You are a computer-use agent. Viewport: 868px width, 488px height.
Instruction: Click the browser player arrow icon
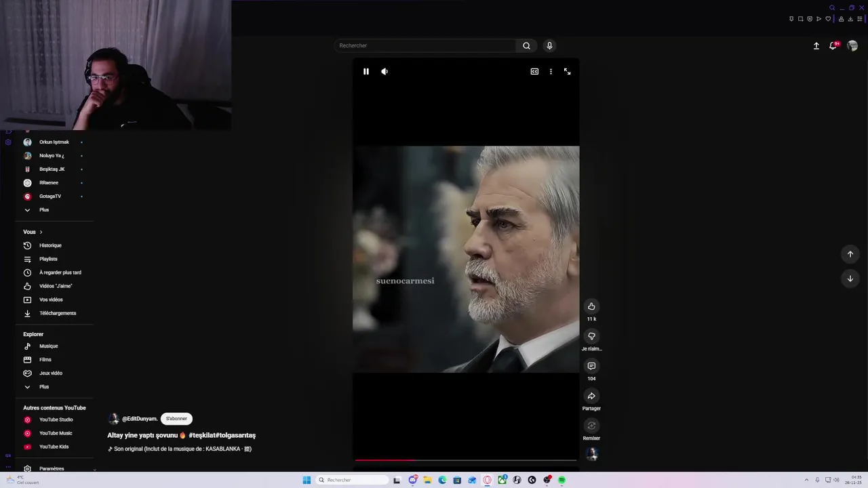tap(818, 19)
